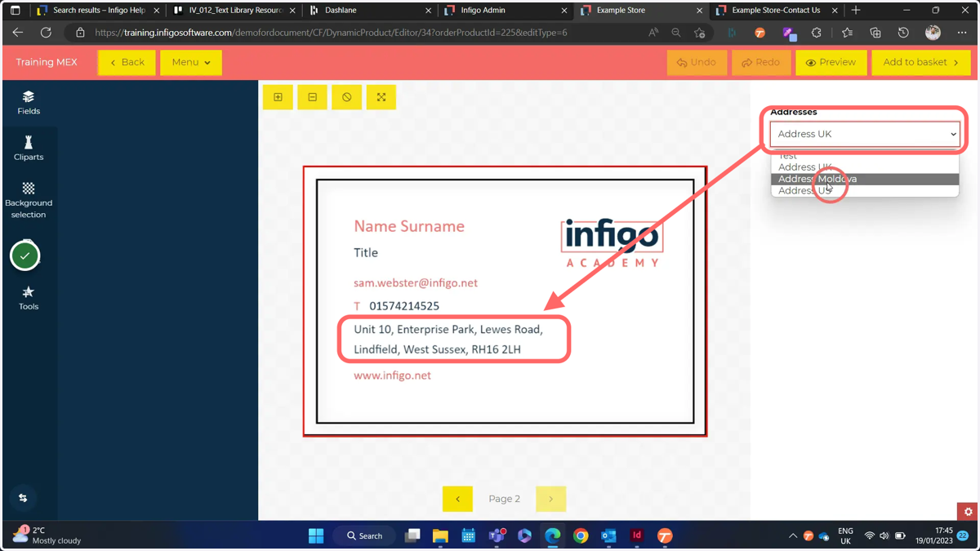Open browser Favorites list
Image resolution: width=980 pixels, height=551 pixels.
(x=847, y=33)
